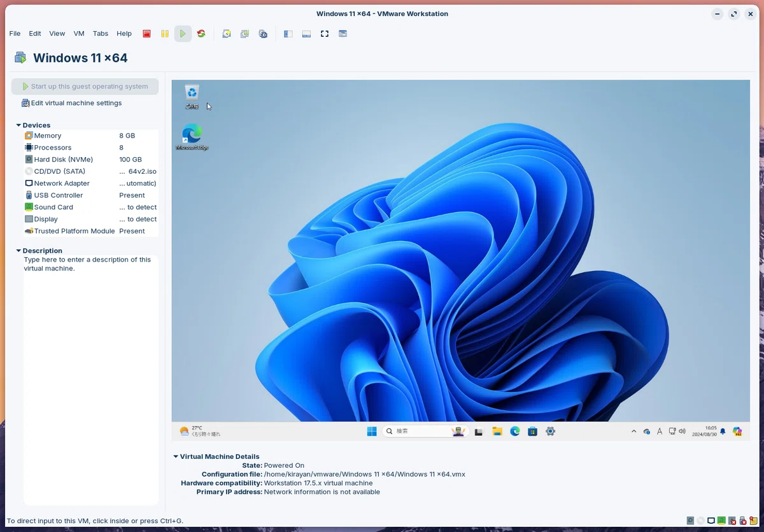Open the guest Windows Start button
The image size is (764, 532).
[372, 431]
